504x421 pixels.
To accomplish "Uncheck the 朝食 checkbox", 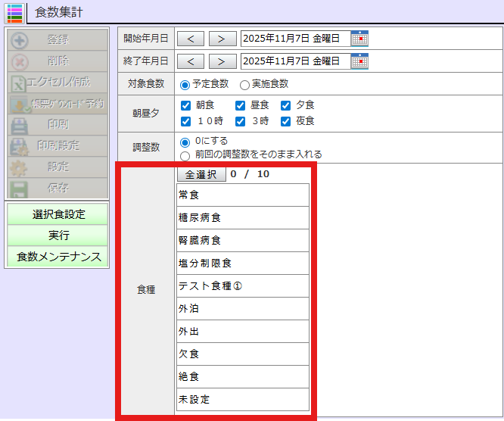I will pos(186,106).
